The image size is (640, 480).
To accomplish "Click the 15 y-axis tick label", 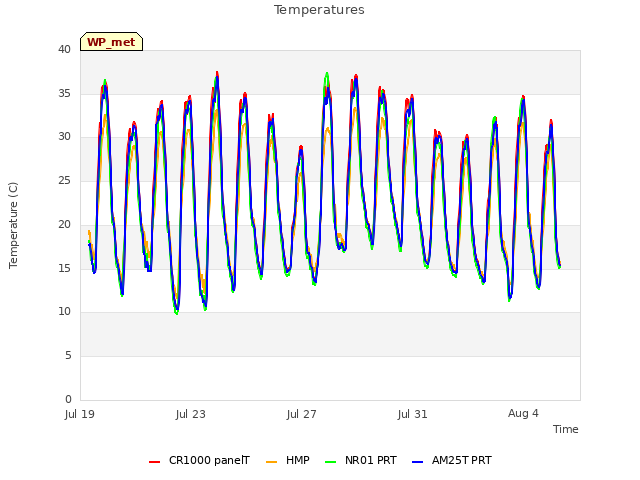I will point(64,268).
